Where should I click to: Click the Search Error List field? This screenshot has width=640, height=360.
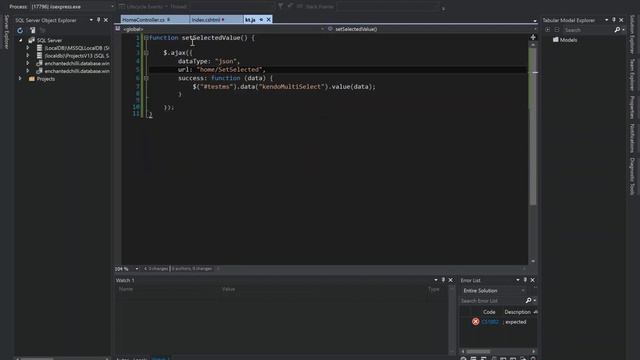click(x=492, y=301)
